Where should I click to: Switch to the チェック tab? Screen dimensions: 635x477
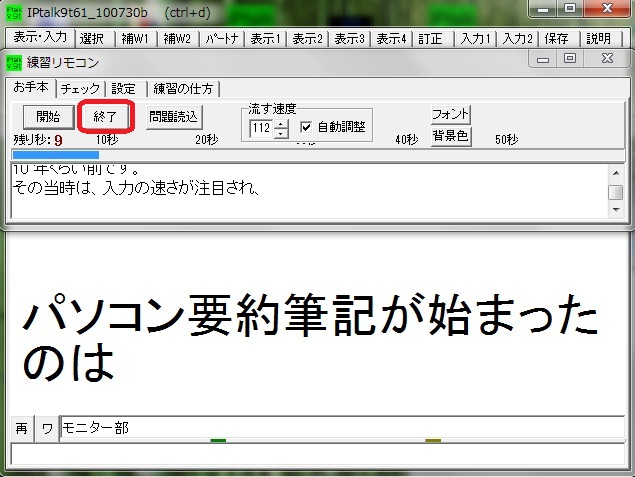click(x=80, y=88)
